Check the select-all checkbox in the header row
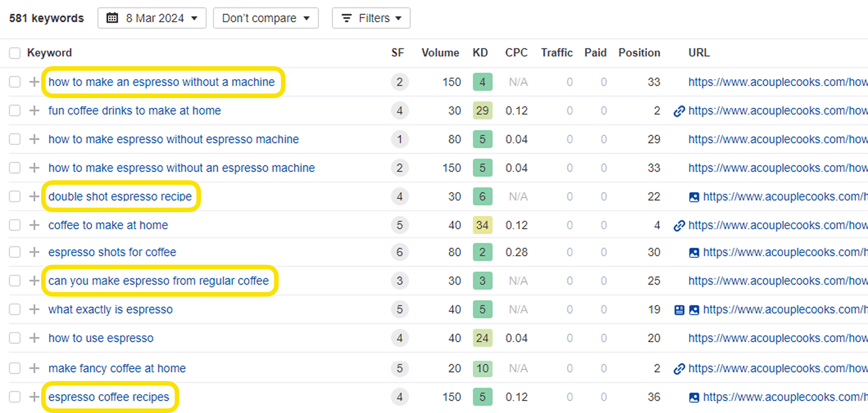The height and width of the screenshot is (413, 868). click(14, 52)
